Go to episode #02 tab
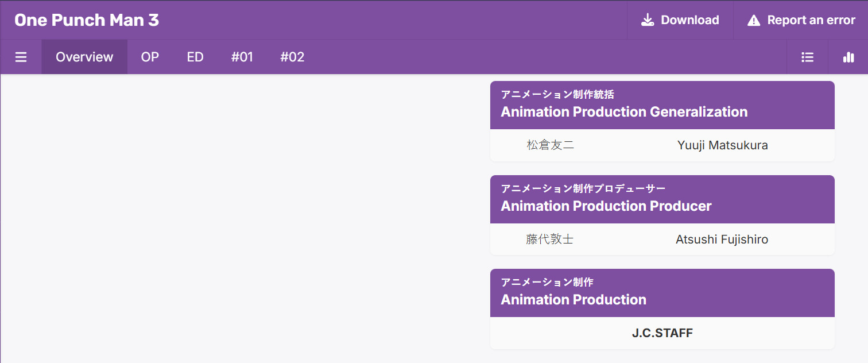 pyautogui.click(x=292, y=57)
